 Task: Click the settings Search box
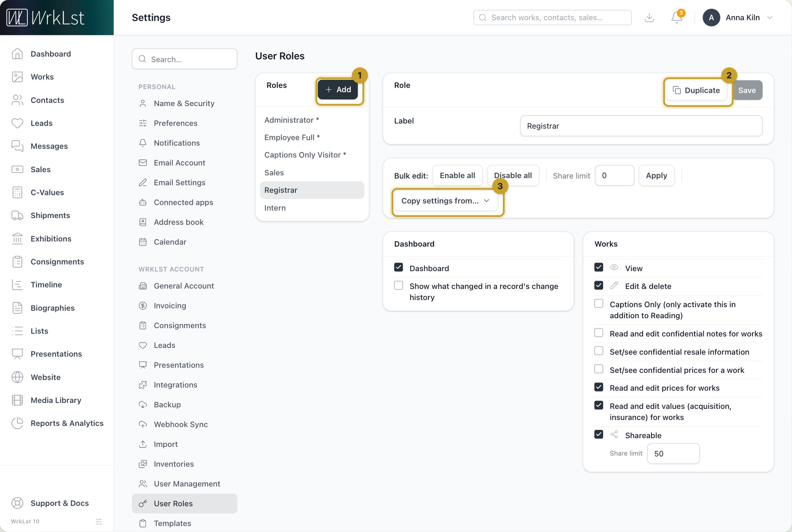pyautogui.click(x=185, y=59)
